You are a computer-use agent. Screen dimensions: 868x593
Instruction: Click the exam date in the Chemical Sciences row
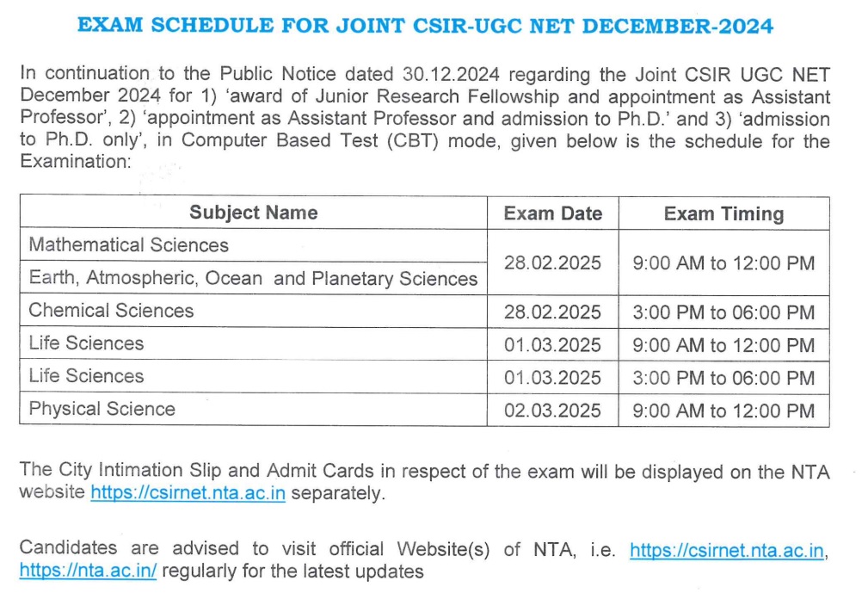(x=552, y=312)
